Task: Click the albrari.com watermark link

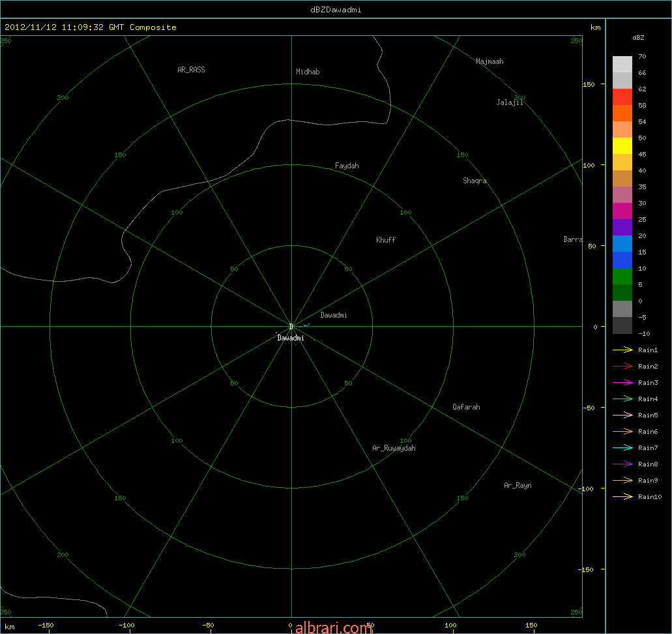Action: click(334, 627)
